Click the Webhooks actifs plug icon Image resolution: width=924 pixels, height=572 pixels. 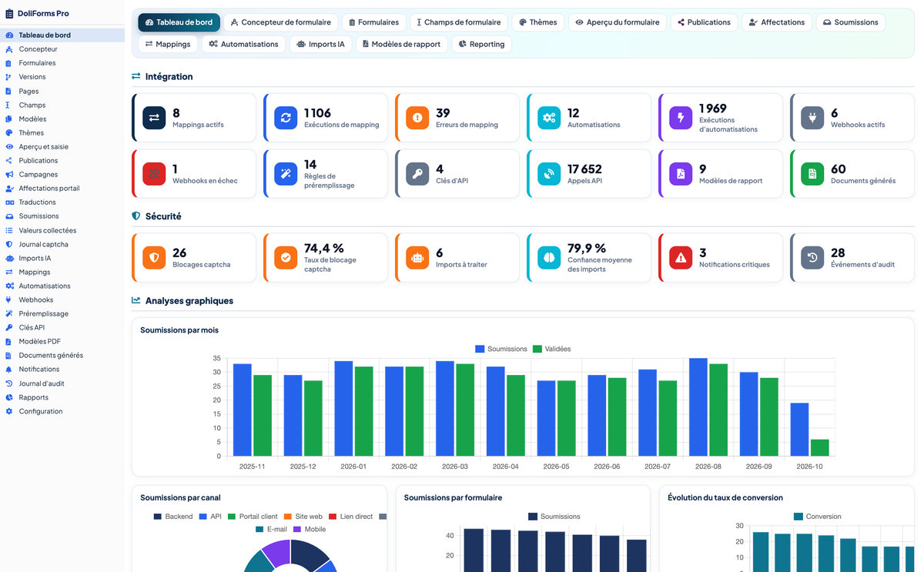tap(812, 118)
